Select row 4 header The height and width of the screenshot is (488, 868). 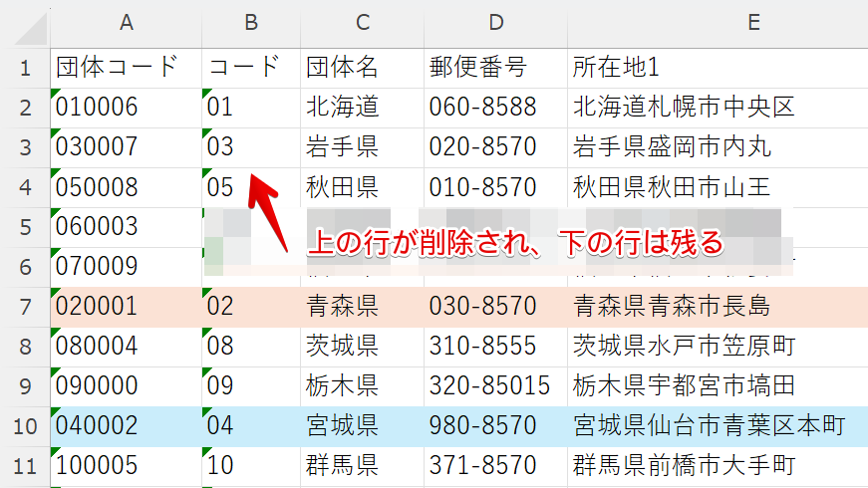[25, 188]
